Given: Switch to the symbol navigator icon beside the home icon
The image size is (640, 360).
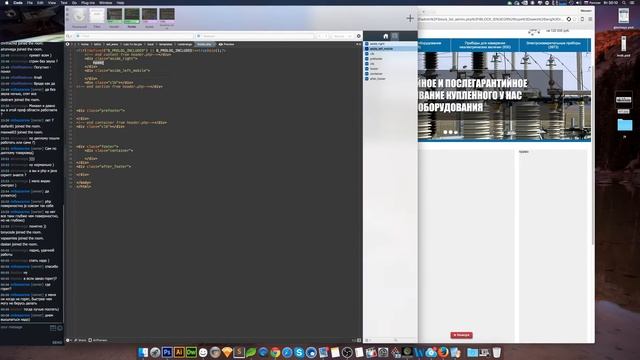Looking at the screenshot, I should tap(395, 36).
